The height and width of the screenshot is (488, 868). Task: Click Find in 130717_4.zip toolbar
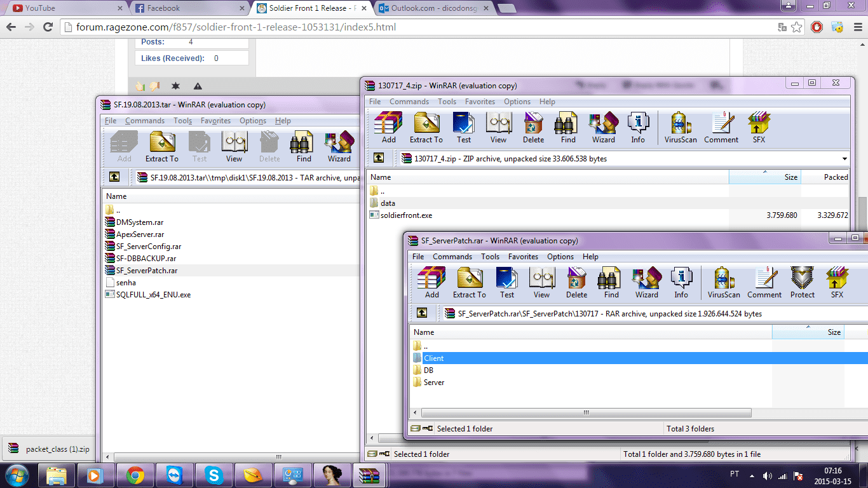point(568,128)
